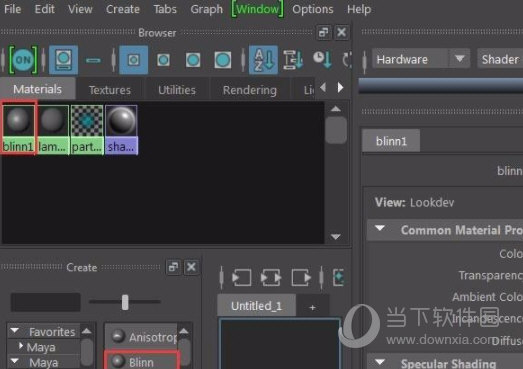Select small swatch size icon
Screen dimensions: 523x369
pos(133,60)
